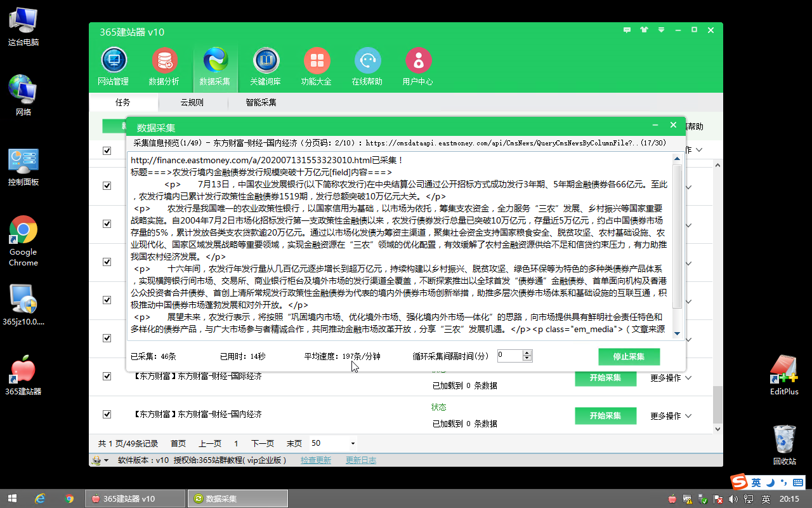Click the 检查更新 link
Image resolution: width=812 pixels, height=508 pixels.
tap(316, 460)
